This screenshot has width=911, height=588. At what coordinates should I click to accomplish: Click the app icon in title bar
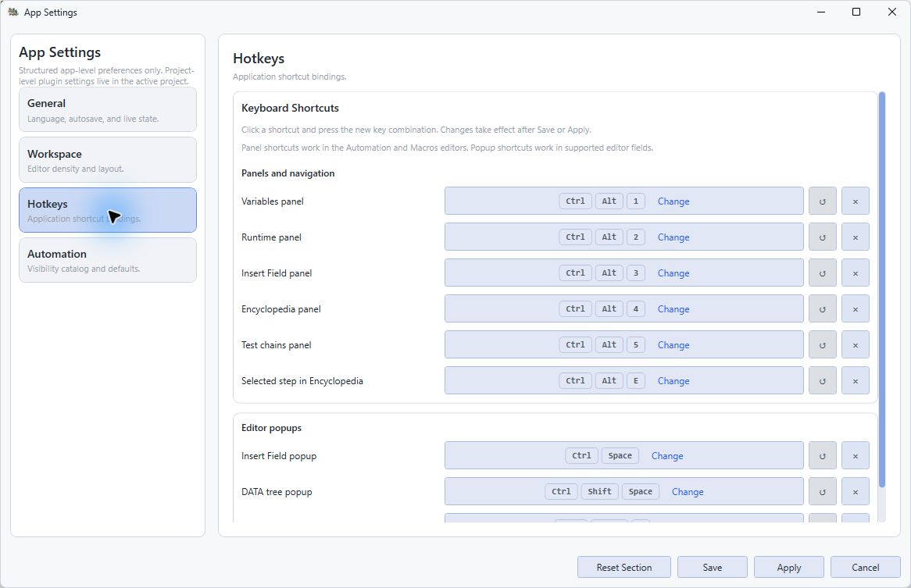[13, 12]
